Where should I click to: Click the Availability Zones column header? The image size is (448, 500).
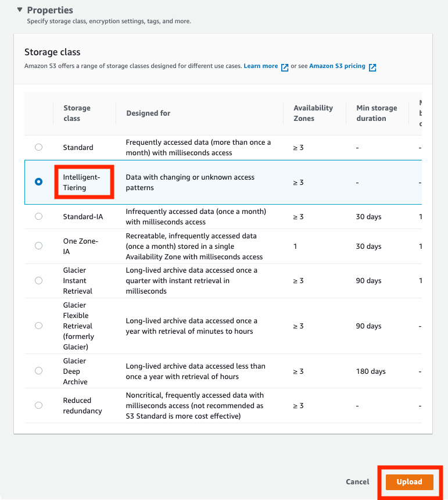pyautogui.click(x=313, y=113)
